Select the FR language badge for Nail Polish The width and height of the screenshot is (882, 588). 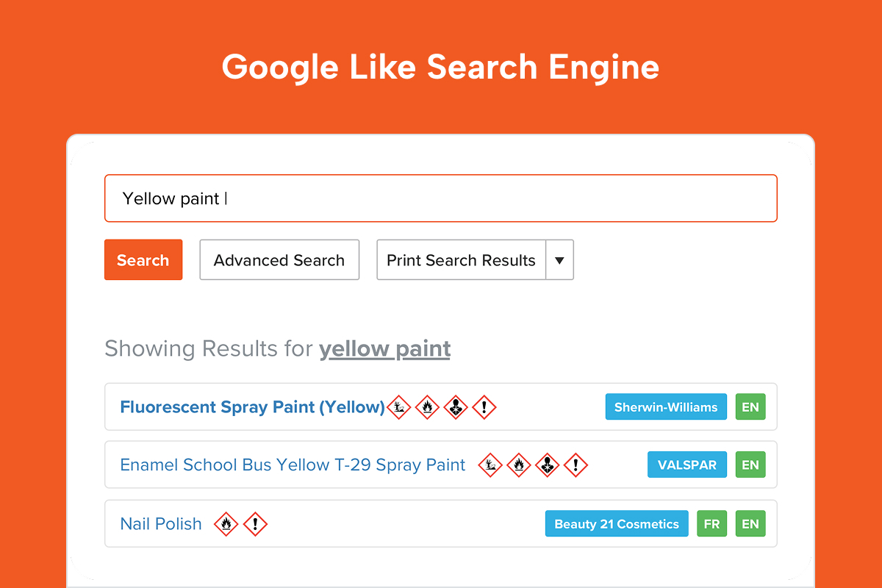click(711, 524)
